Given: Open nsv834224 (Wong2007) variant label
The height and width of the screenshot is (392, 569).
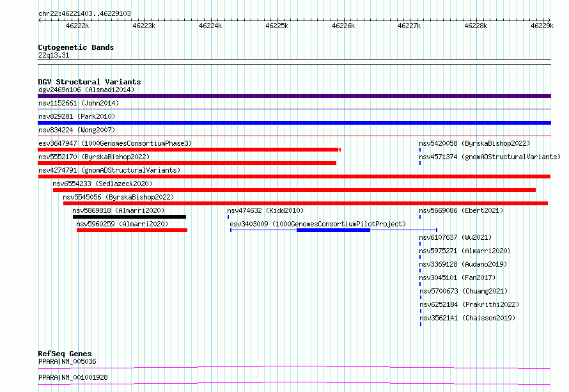Looking at the screenshot, I should (77, 130).
